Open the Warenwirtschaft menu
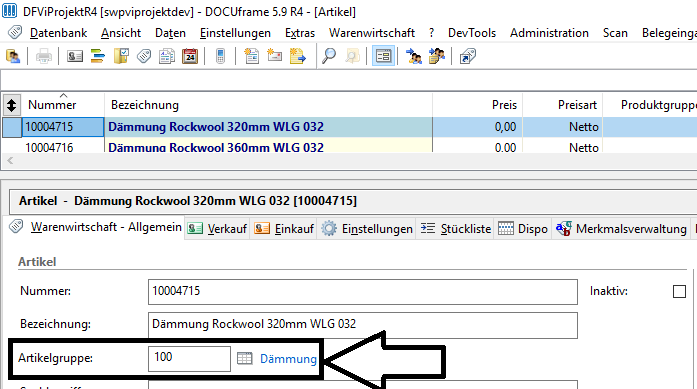Viewport: 697px width, 389px height. pos(372,33)
